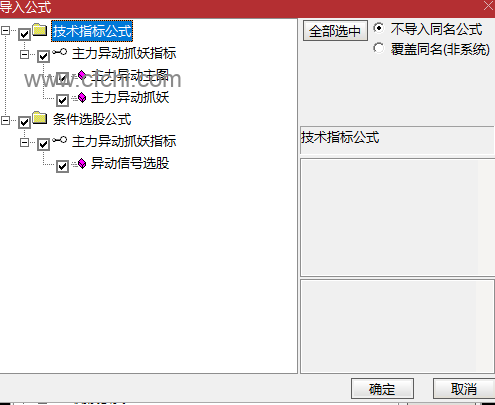Select the 覆盖同名(非系统) radio option
Screen dimensions: 495x405
click(378, 48)
